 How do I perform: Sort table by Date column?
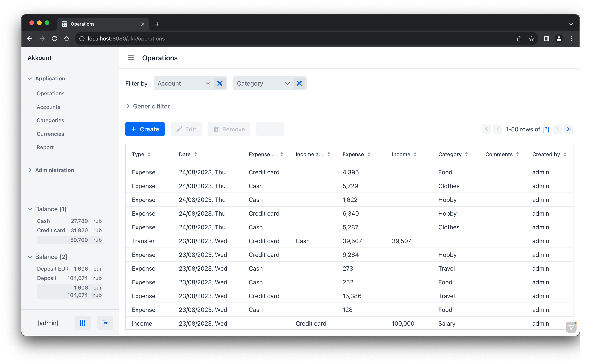tap(195, 154)
